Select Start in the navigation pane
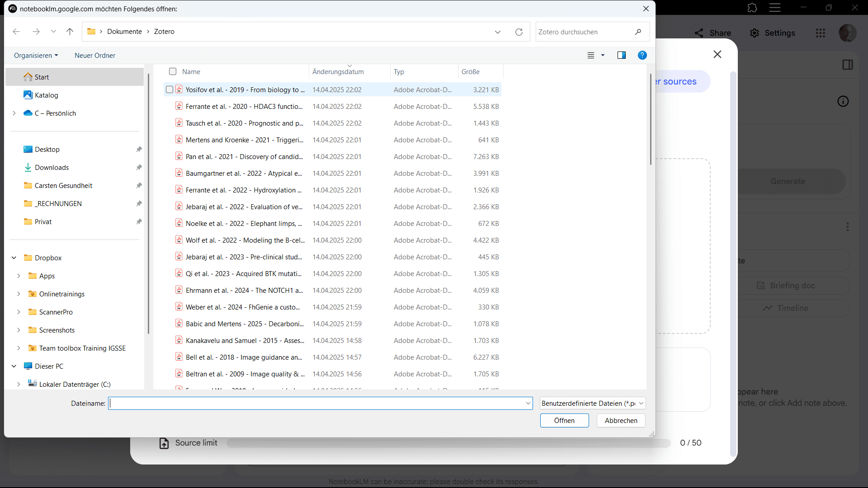This screenshot has width=868, height=488. tap(75, 77)
